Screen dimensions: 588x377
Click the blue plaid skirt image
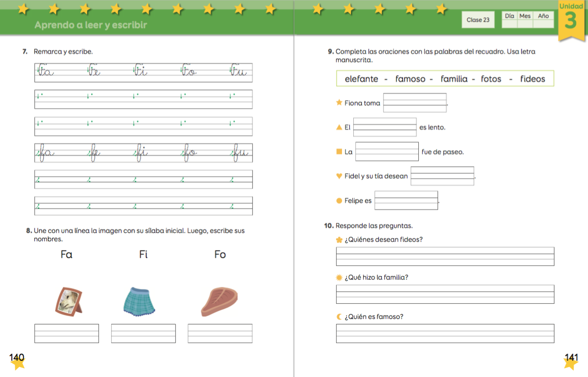139,300
